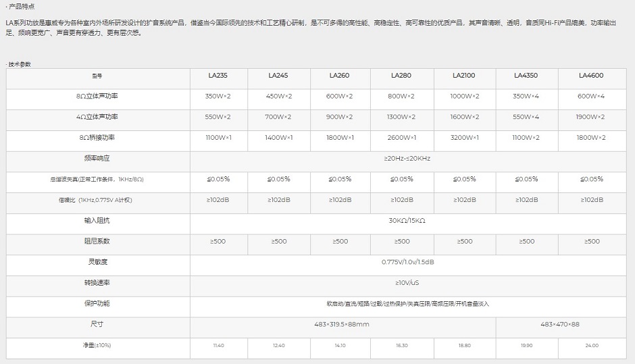Select the LA4600 model header
This screenshot has height=364, width=635.
coord(591,76)
